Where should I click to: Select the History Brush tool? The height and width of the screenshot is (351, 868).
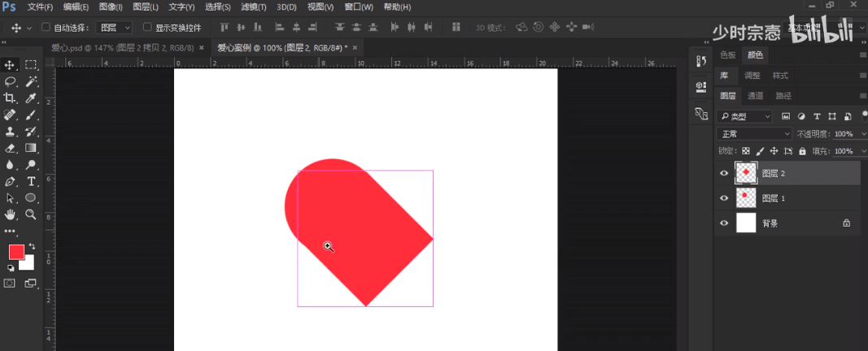[x=31, y=132]
